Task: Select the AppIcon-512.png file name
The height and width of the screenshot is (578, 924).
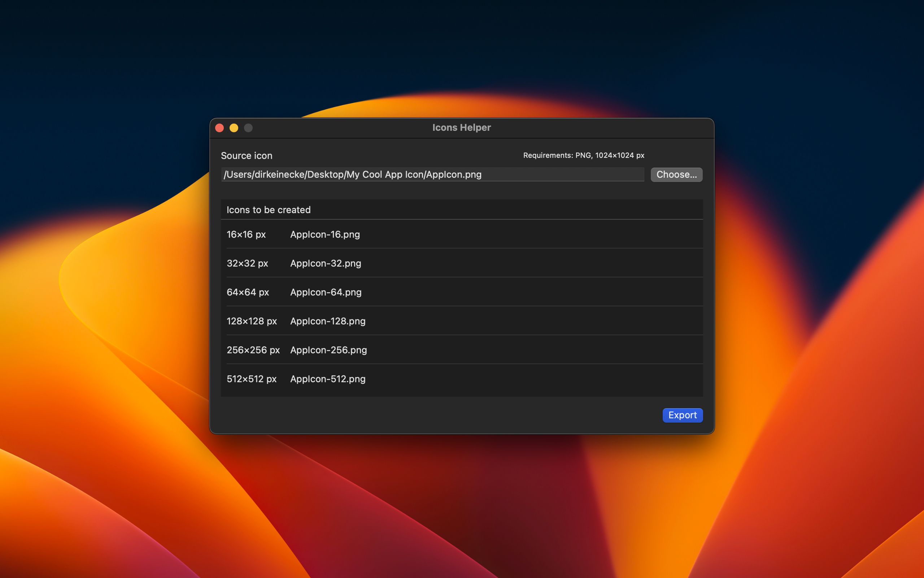Action: 328,379
